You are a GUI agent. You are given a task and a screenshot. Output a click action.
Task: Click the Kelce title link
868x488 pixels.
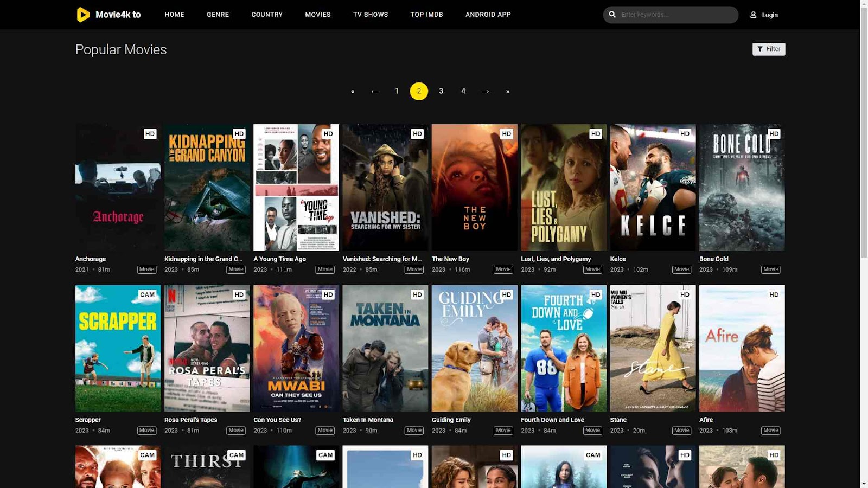(618, 259)
